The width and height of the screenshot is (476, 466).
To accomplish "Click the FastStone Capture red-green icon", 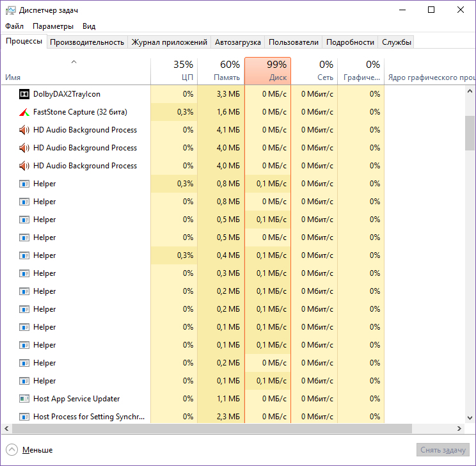I will point(24,112).
